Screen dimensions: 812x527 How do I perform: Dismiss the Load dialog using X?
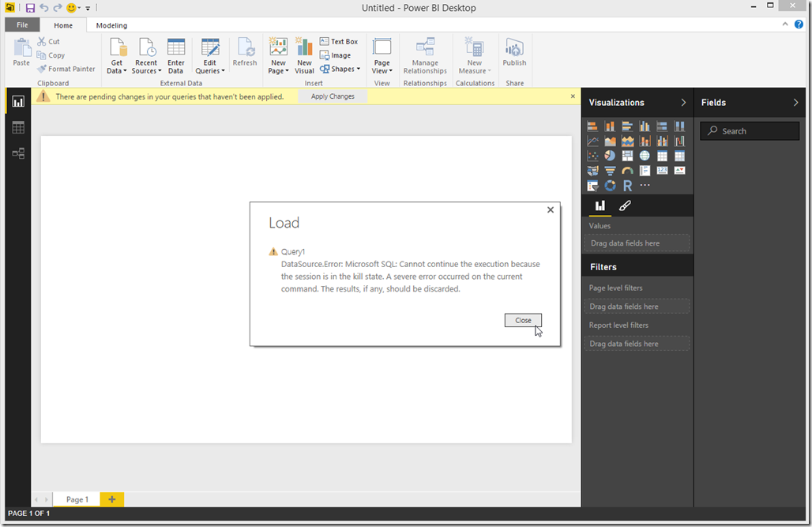click(x=551, y=210)
